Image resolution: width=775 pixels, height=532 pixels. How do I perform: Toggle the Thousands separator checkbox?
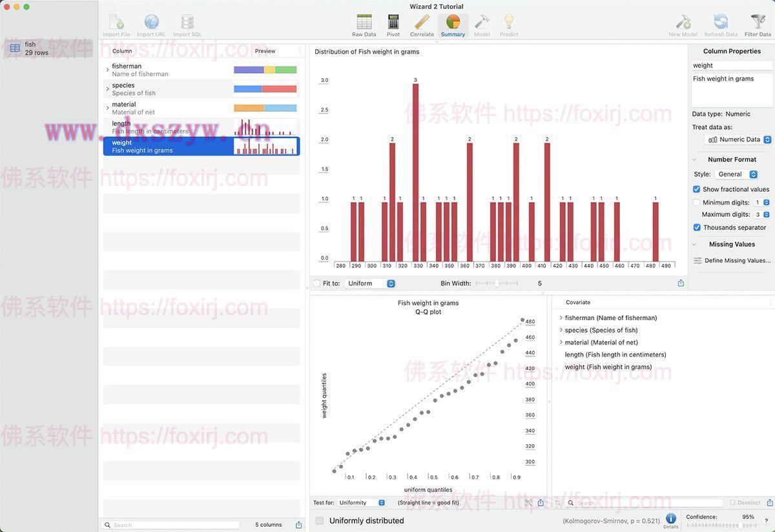pyautogui.click(x=696, y=227)
